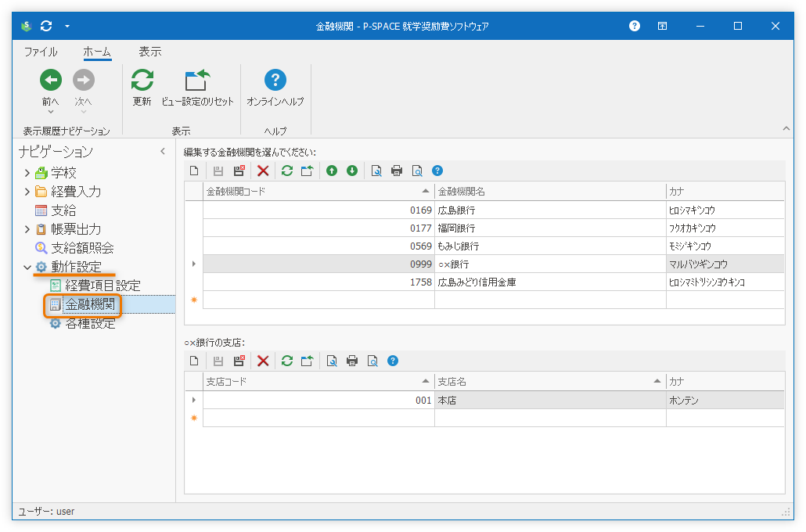Click discard-changes icon in branch toolbar
The image size is (806, 532).
click(x=239, y=361)
